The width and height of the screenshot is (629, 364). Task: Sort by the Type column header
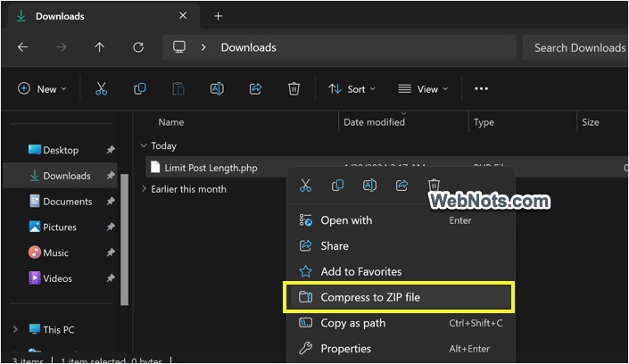point(484,122)
